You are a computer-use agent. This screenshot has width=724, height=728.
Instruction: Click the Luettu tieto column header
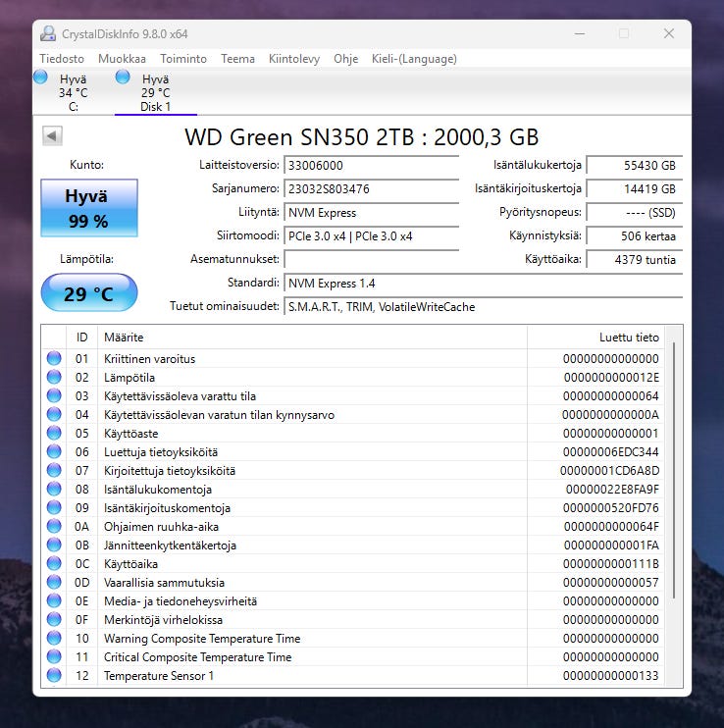595,338
